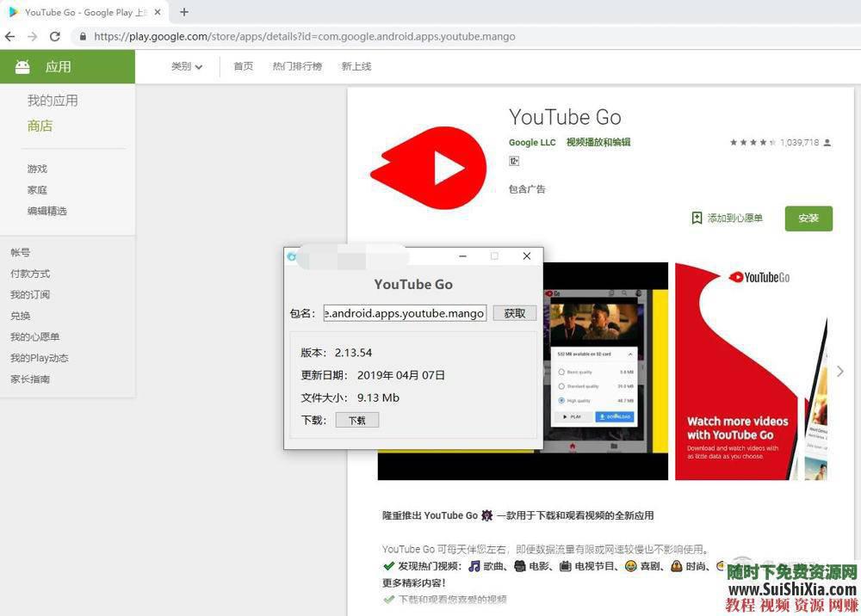Open 游戏 category in sidebar

[37, 169]
